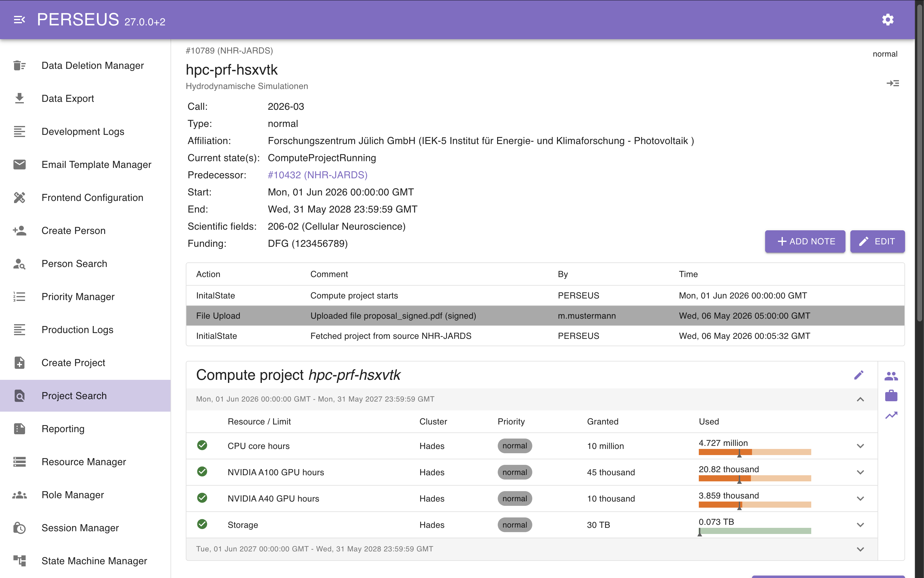This screenshot has width=924, height=578.
Task: Click the Data Deletion Manager trash icon
Action: coord(20,65)
